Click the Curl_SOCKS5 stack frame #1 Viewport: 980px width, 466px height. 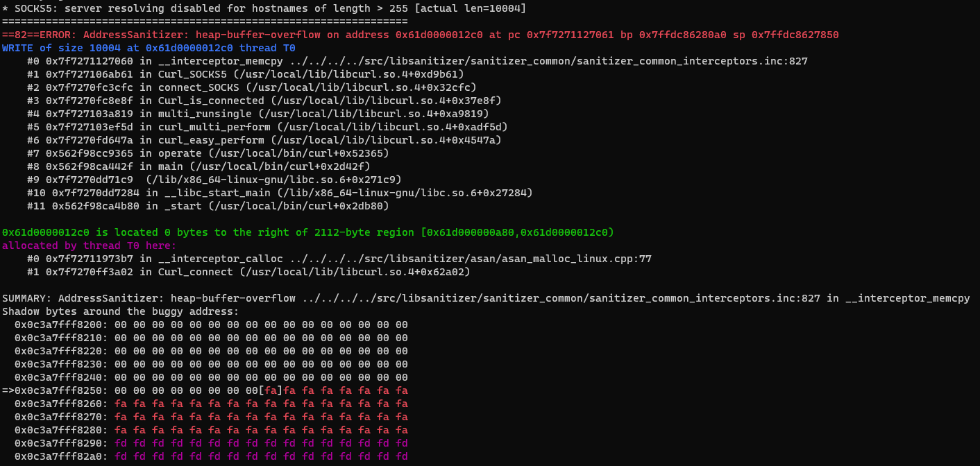246,74
